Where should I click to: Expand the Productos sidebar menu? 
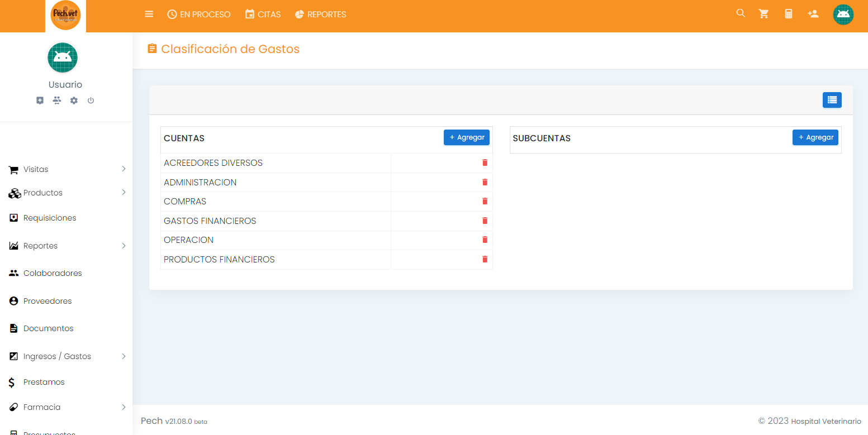[66, 193]
